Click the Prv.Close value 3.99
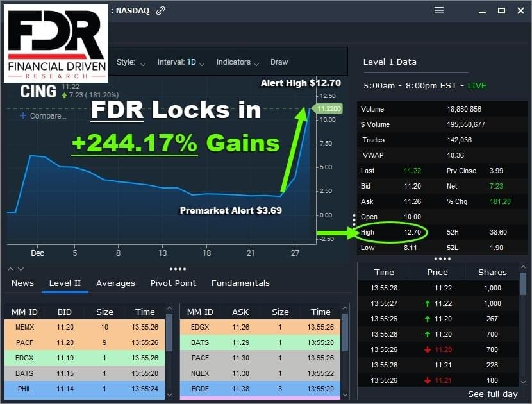The image size is (532, 404). 496,171
